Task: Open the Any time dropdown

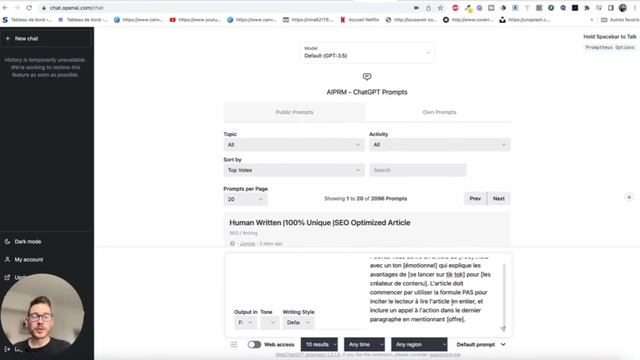Action: (364, 344)
